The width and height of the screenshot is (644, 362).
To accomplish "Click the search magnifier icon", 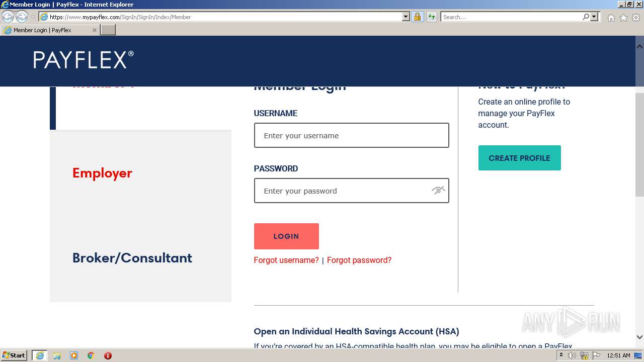I will coord(586,17).
